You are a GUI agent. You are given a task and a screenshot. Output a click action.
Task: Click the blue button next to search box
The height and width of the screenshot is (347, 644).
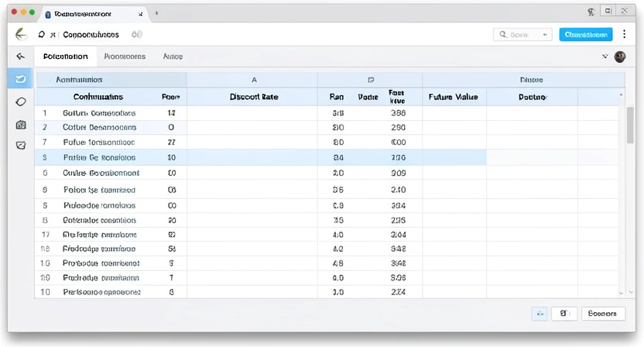(x=585, y=34)
